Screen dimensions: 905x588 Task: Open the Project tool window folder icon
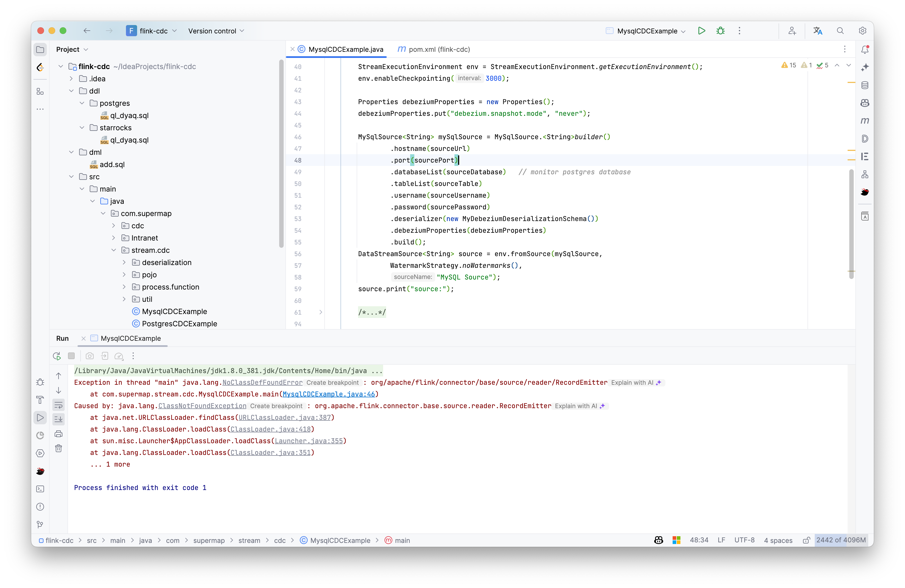coord(40,49)
